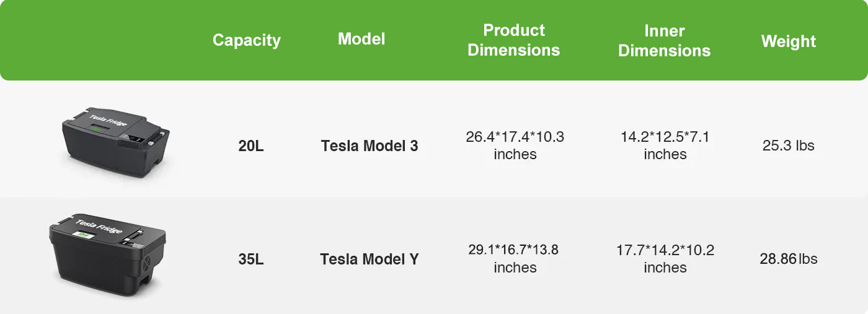Select the Weight column header

(x=788, y=41)
